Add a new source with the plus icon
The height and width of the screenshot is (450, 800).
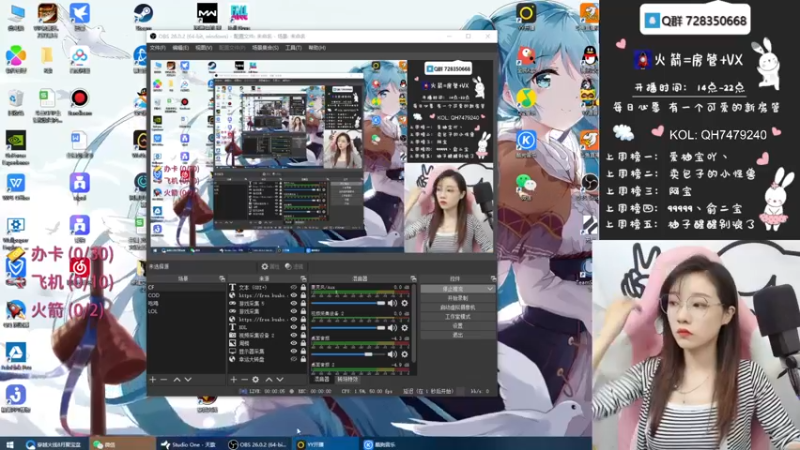tap(233, 380)
